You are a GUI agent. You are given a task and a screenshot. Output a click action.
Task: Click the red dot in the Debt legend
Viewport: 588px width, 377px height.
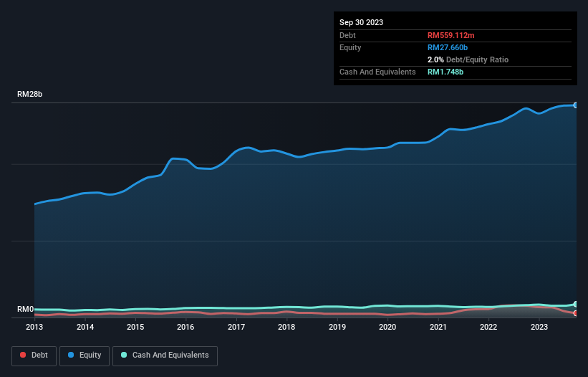point(23,355)
